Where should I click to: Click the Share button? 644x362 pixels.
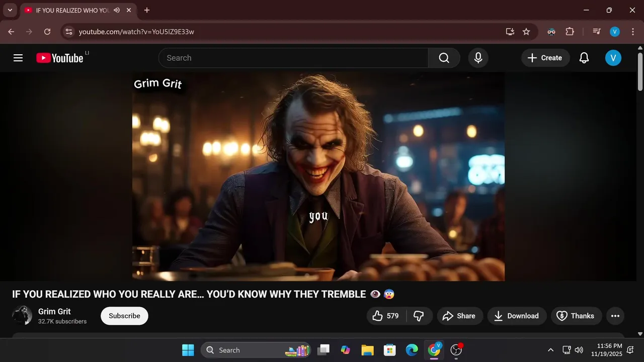[x=459, y=316]
